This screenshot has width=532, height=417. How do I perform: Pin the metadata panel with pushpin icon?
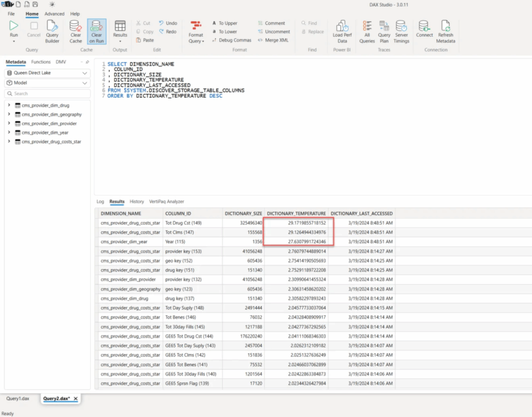(87, 62)
